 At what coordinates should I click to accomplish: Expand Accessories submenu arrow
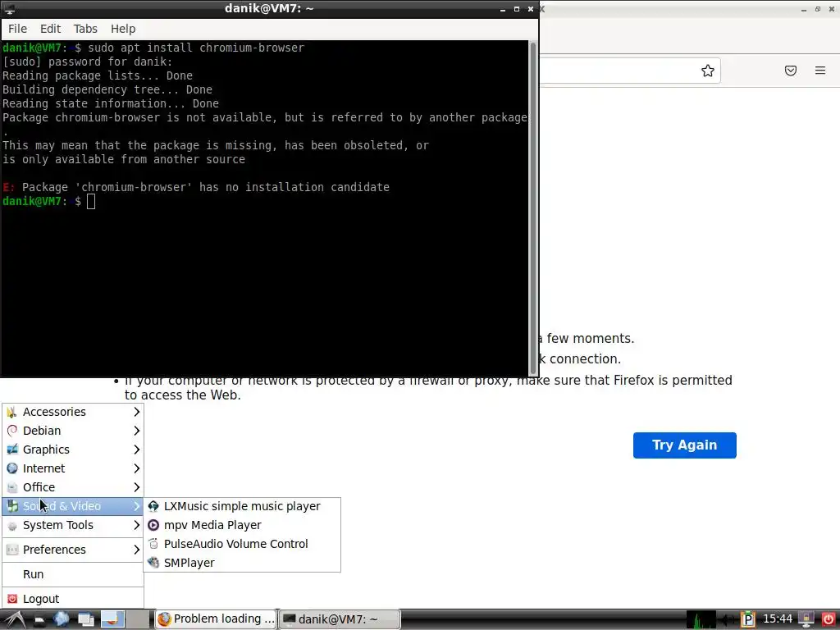[137, 412]
